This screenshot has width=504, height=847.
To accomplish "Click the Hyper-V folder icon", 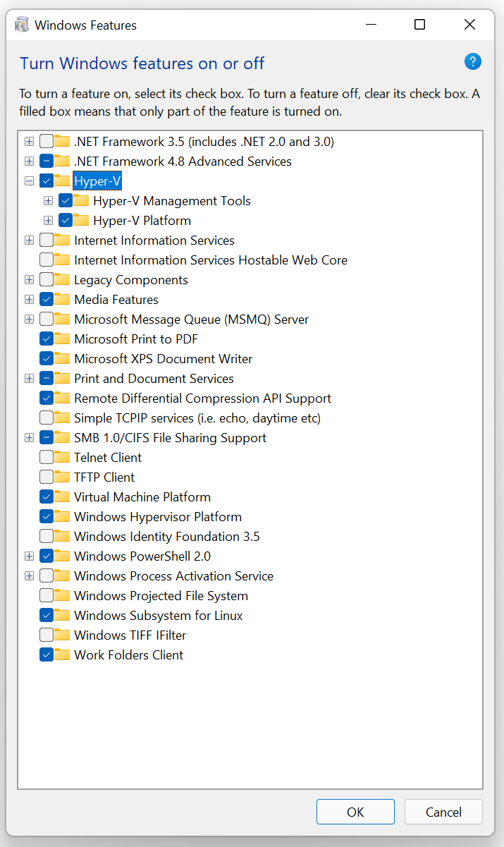I will (62, 181).
